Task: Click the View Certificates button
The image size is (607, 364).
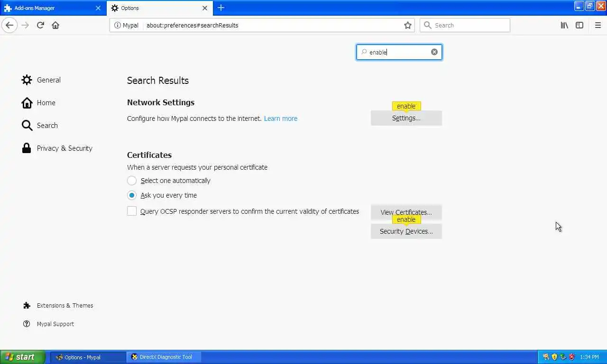Action: [x=406, y=212]
